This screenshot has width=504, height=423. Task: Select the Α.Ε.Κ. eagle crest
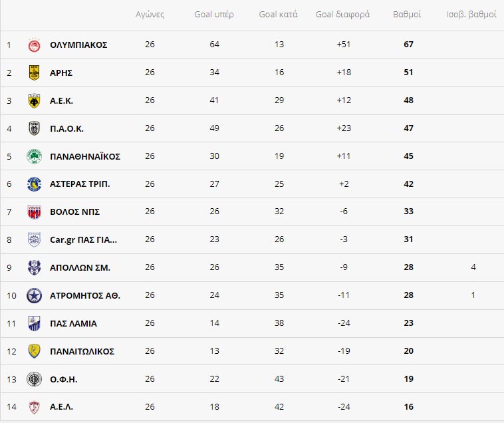click(x=34, y=100)
